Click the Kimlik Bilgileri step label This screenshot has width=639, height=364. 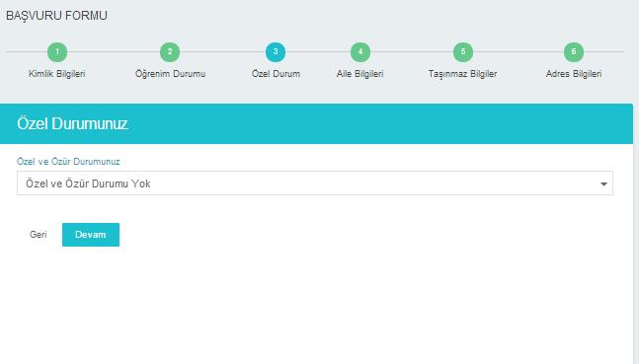pyautogui.click(x=57, y=74)
